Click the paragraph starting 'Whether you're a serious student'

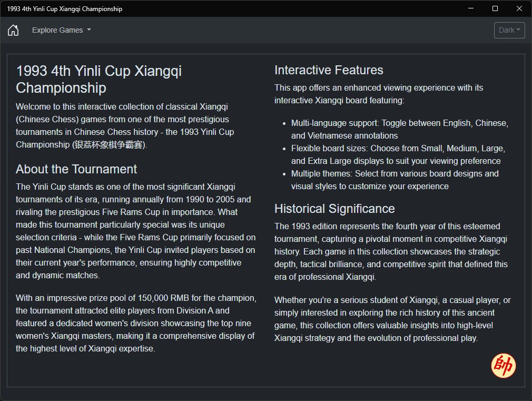pyautogui.click(x=392, y=319)
